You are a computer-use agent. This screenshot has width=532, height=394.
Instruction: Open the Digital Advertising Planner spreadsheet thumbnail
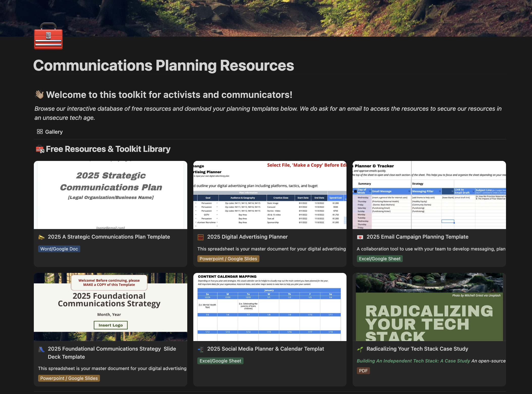point(270,195)
